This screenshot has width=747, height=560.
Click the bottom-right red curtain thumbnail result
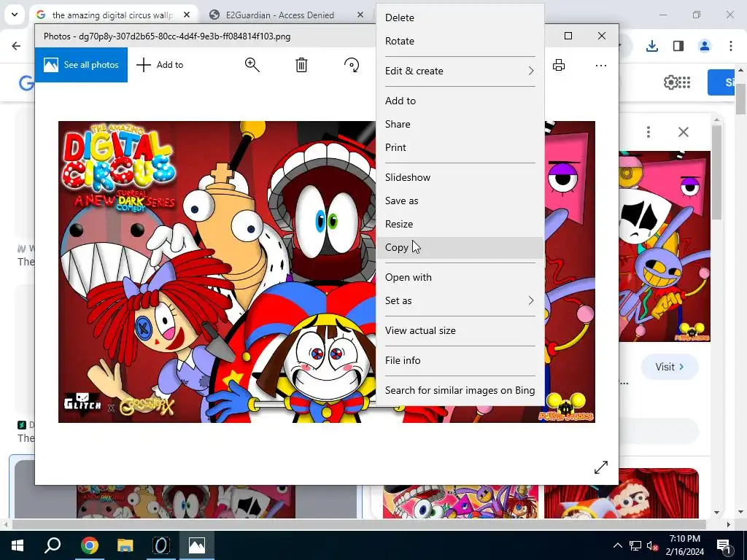[622, 494]
